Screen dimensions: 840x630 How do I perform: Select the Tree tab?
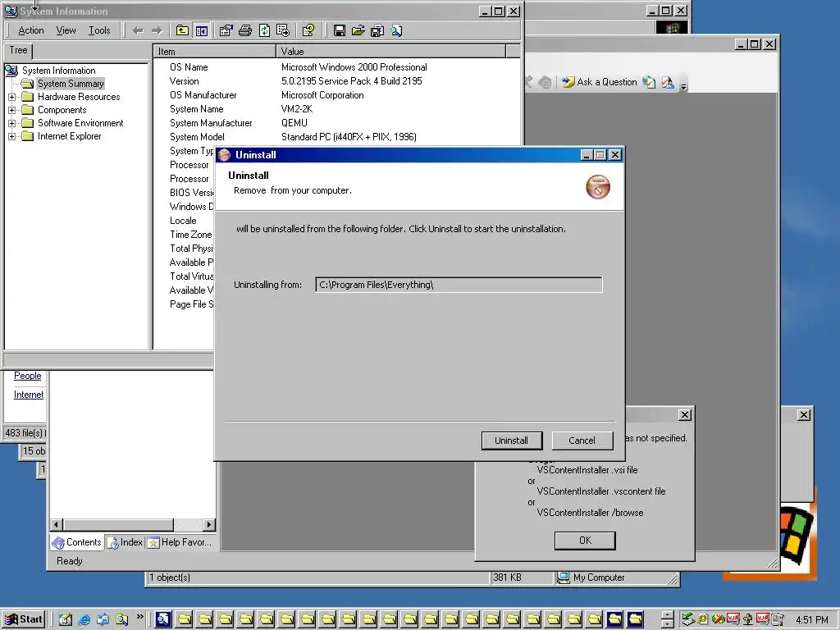[18, 50]
